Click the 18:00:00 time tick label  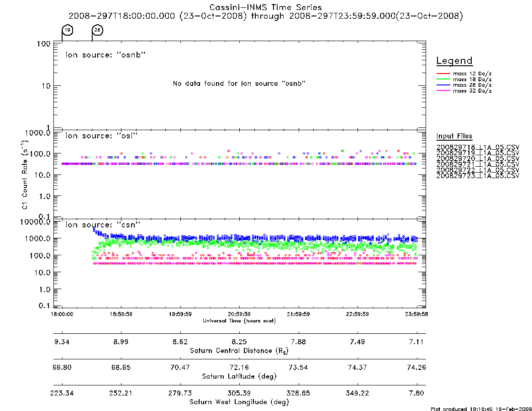tap(62, 314)
